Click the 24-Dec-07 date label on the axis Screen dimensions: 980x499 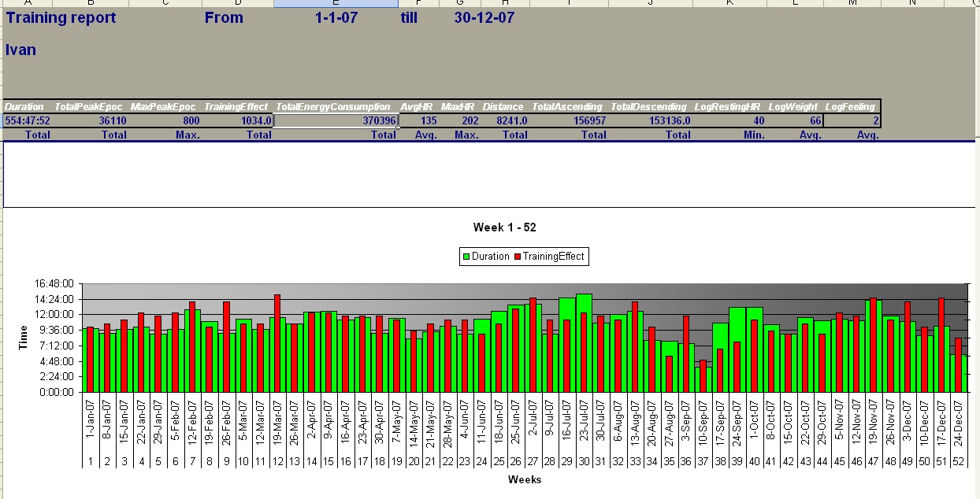(958, 423)
